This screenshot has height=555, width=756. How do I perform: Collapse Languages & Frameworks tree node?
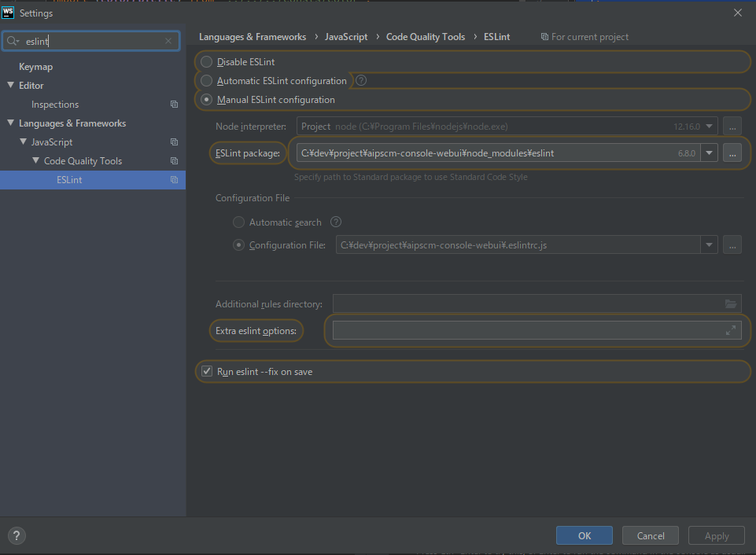10,123
